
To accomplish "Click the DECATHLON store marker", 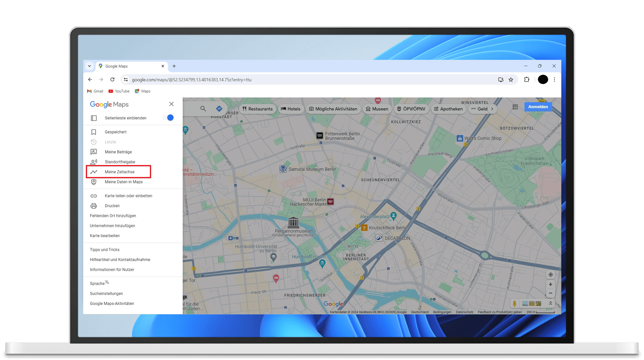I will [x=379, y=238].
